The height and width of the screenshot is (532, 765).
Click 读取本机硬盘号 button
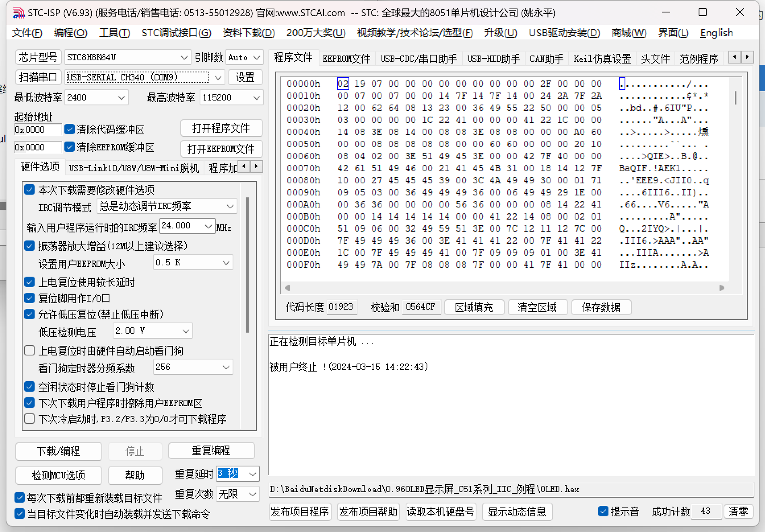click(441, 512)
